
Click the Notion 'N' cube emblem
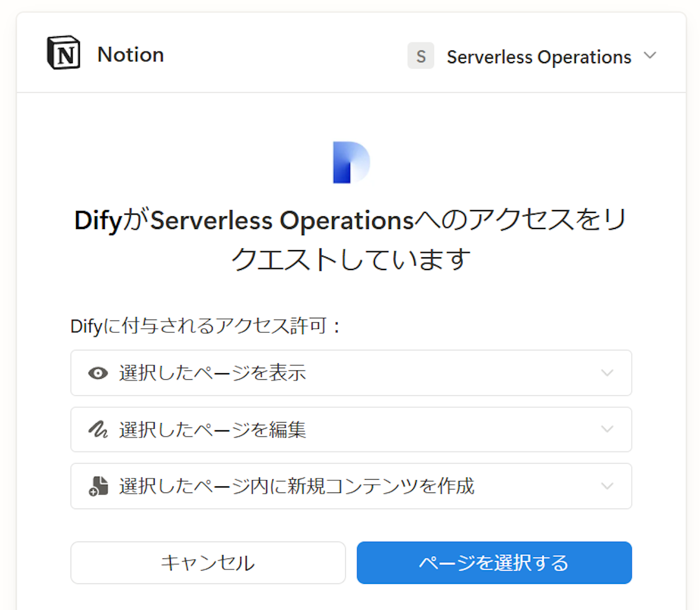[x=63, y=53]
